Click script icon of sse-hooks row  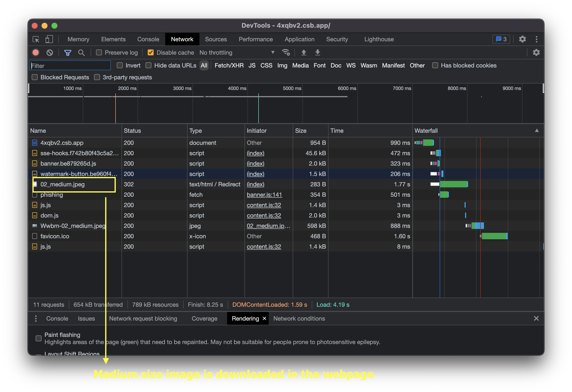35,153
